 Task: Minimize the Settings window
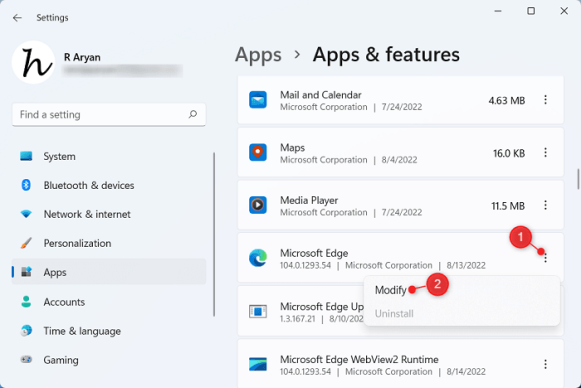(498, 11)
